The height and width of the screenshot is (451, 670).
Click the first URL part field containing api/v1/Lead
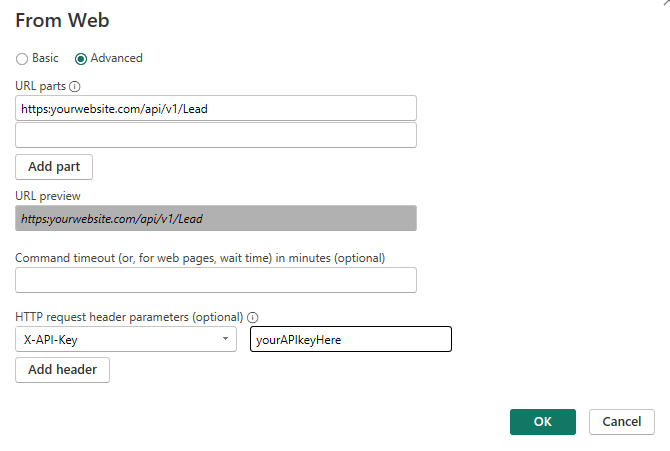click(216, 107)
